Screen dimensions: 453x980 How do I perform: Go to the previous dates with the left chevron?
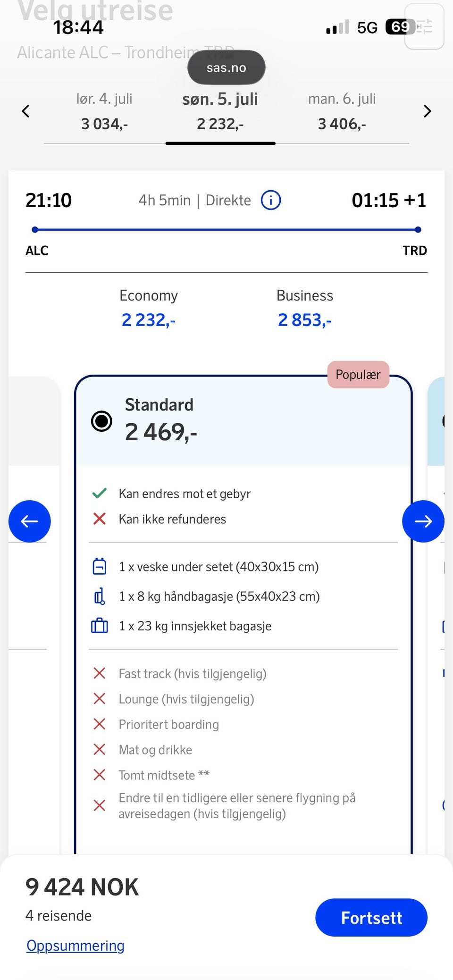26,111
